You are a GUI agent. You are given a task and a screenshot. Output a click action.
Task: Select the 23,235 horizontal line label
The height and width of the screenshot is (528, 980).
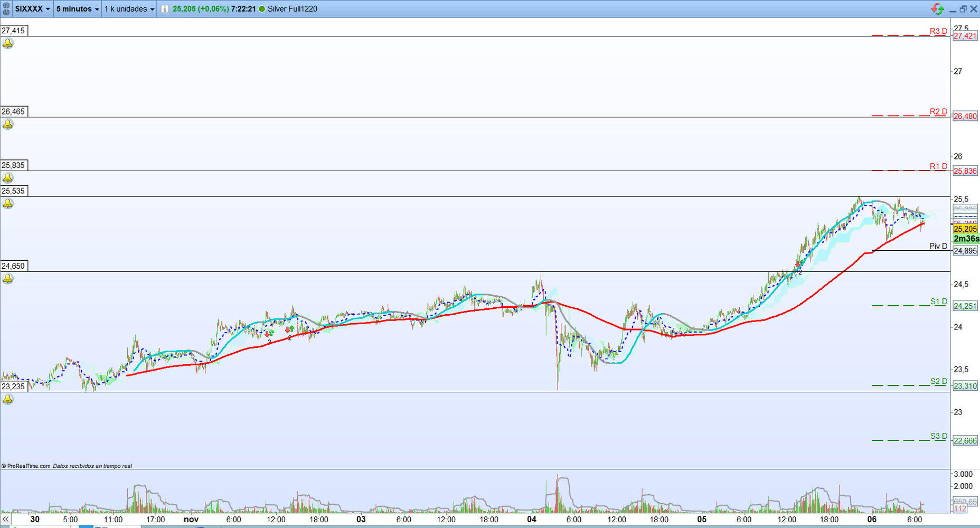tap(14, 386)
